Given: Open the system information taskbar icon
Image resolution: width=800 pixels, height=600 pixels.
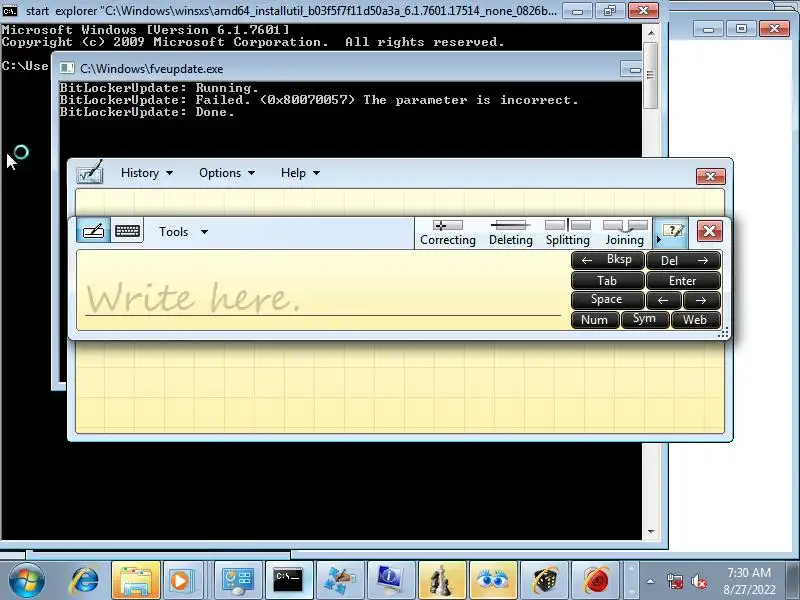Looking at the screenshot, I should (x=390, y=580).
